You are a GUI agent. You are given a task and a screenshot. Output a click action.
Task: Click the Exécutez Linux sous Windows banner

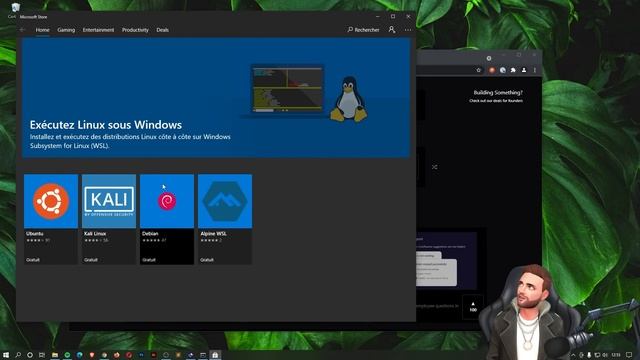pos(216,98)
